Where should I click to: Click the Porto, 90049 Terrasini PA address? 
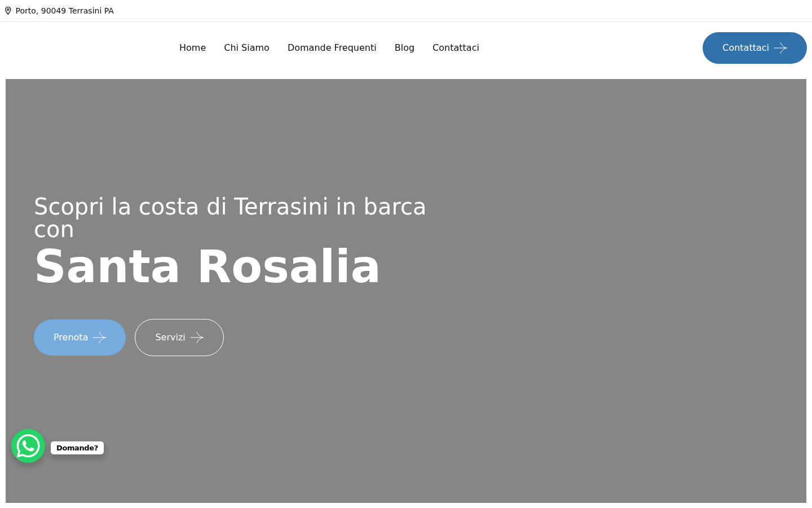(64, 11)
